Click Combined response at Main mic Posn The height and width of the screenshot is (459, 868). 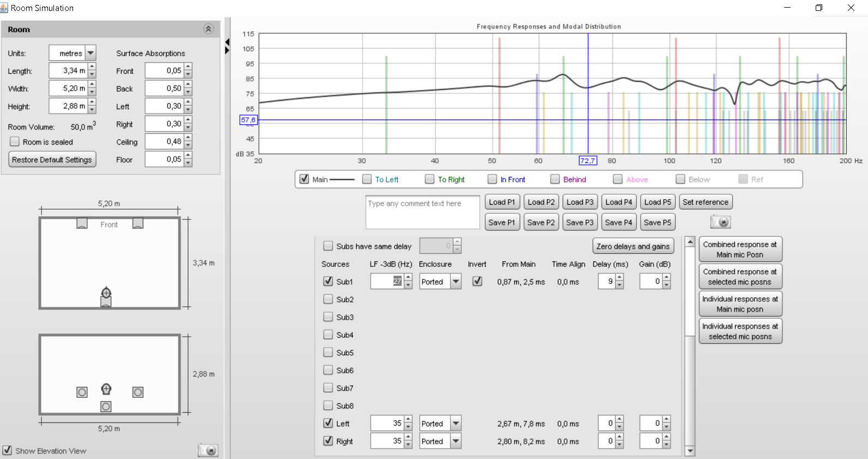coord(740,249)
